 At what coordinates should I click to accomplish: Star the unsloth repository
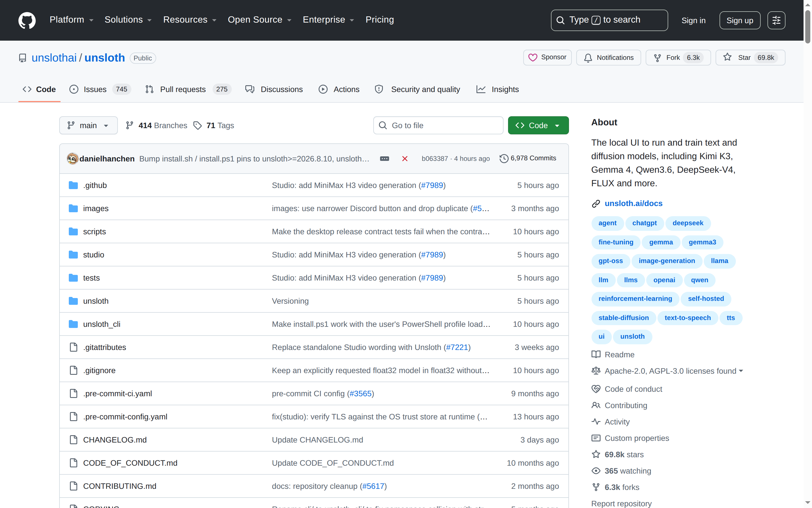coord(750,58)
